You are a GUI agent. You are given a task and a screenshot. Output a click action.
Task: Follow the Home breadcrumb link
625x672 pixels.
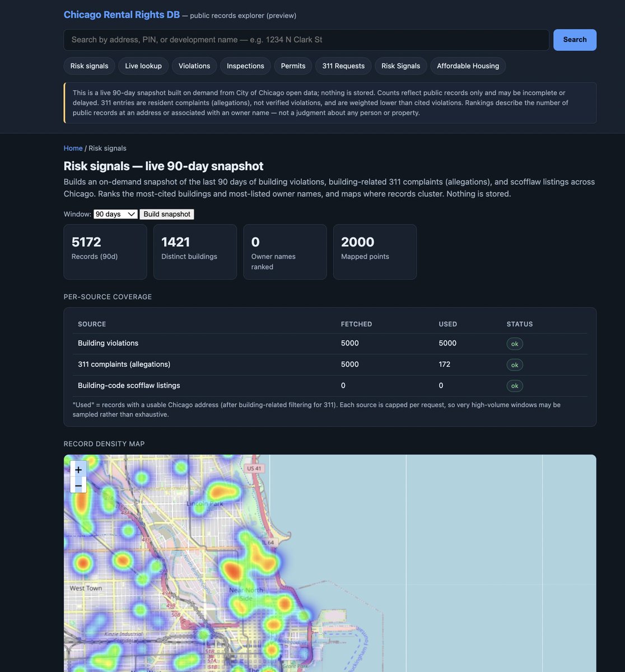tap(73, 148)
